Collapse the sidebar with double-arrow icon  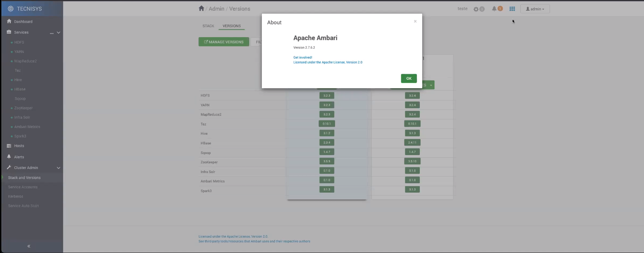pyautogui.click(x=29, y=246)
